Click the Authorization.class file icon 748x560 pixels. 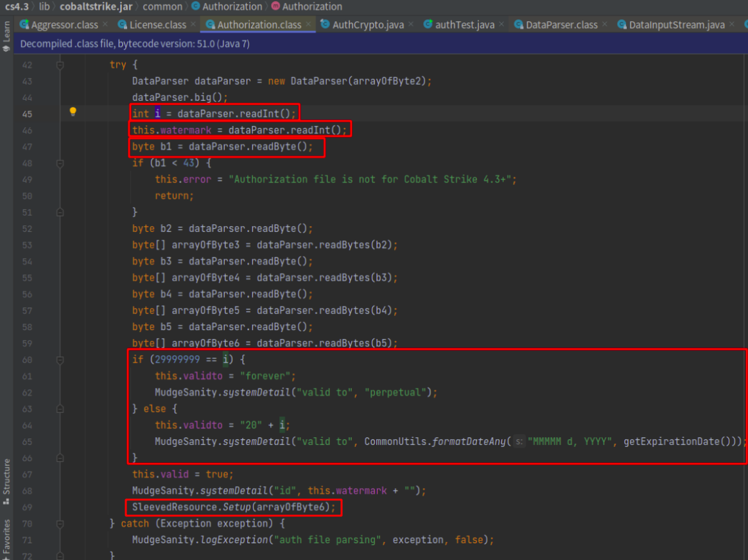211,24
